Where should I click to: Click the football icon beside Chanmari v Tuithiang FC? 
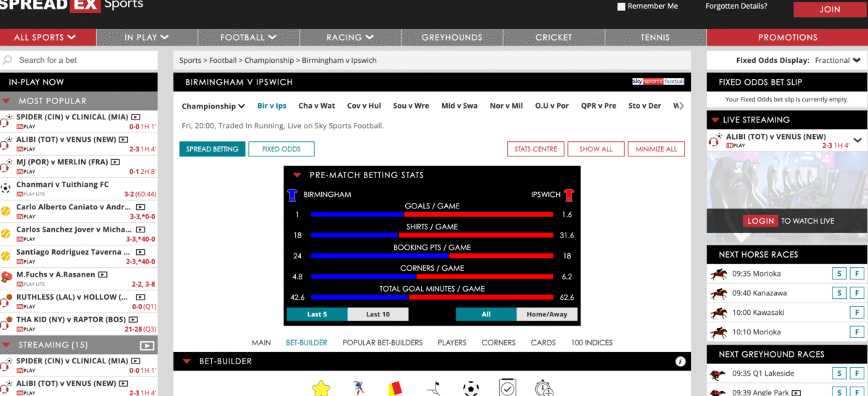[x=6, y=188]
